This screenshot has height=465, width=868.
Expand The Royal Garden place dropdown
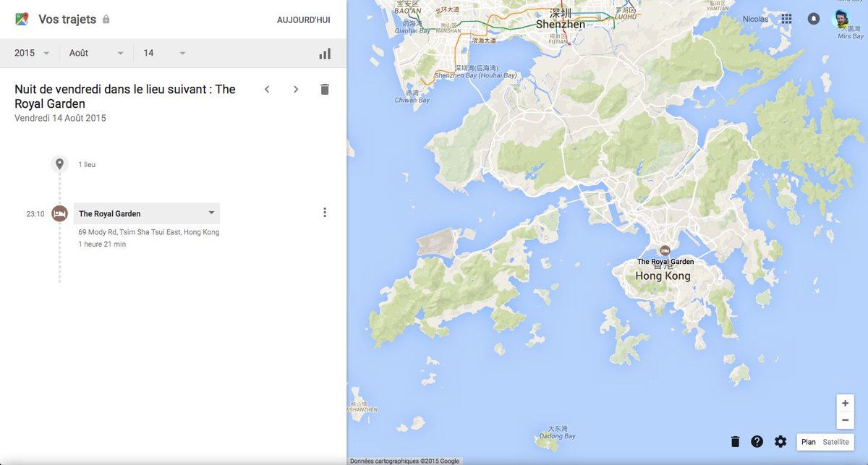211,213
